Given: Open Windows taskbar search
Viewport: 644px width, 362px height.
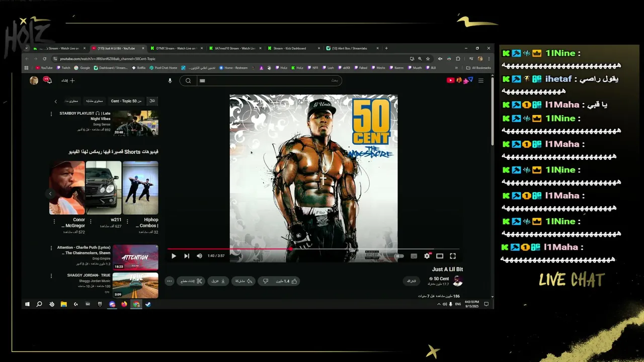Looking at the screenshot, I should click(x=39, y=304).
